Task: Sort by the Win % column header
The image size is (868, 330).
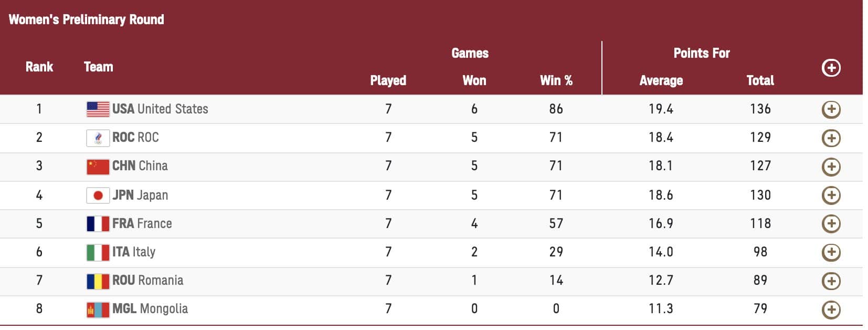Action: click(556, 80)
